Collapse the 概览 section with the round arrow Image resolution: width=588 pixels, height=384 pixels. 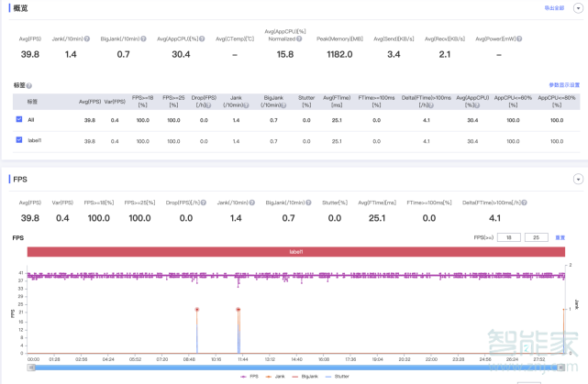(577, 7)
